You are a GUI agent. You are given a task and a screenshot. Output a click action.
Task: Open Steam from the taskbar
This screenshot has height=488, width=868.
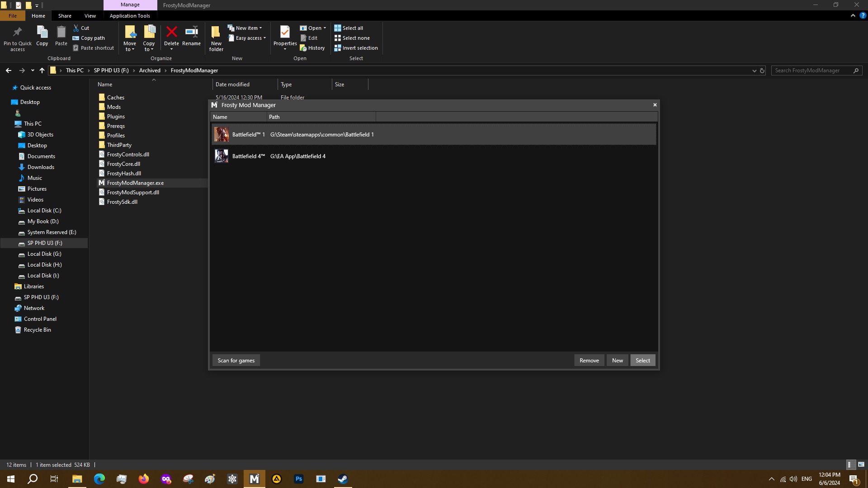[343, 479]
